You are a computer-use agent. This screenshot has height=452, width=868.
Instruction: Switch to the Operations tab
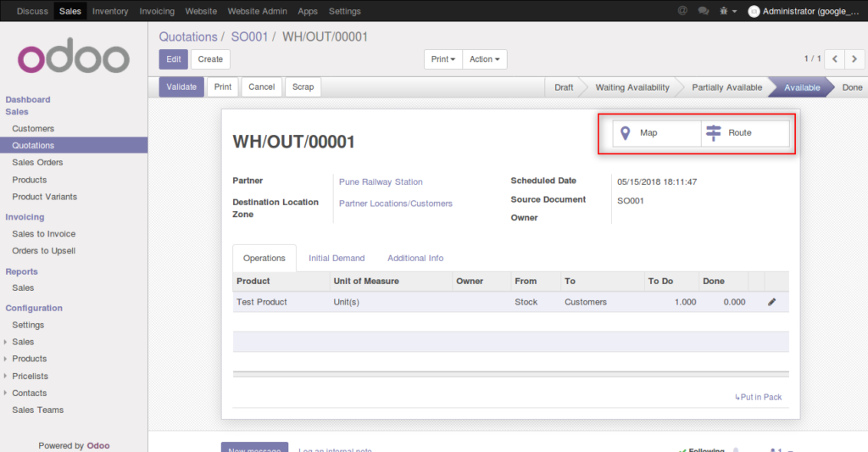point(264,258)
